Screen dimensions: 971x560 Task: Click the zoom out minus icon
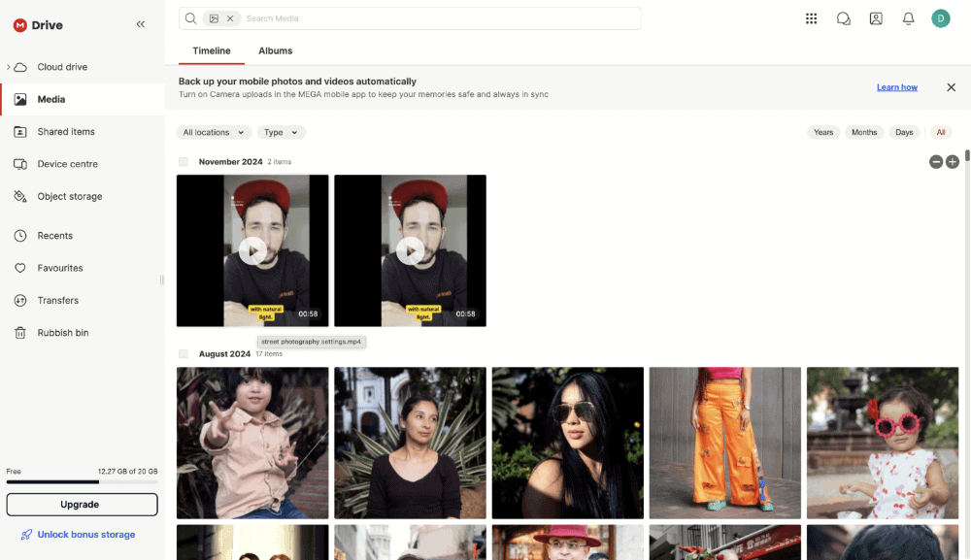[x=936, y=162]
